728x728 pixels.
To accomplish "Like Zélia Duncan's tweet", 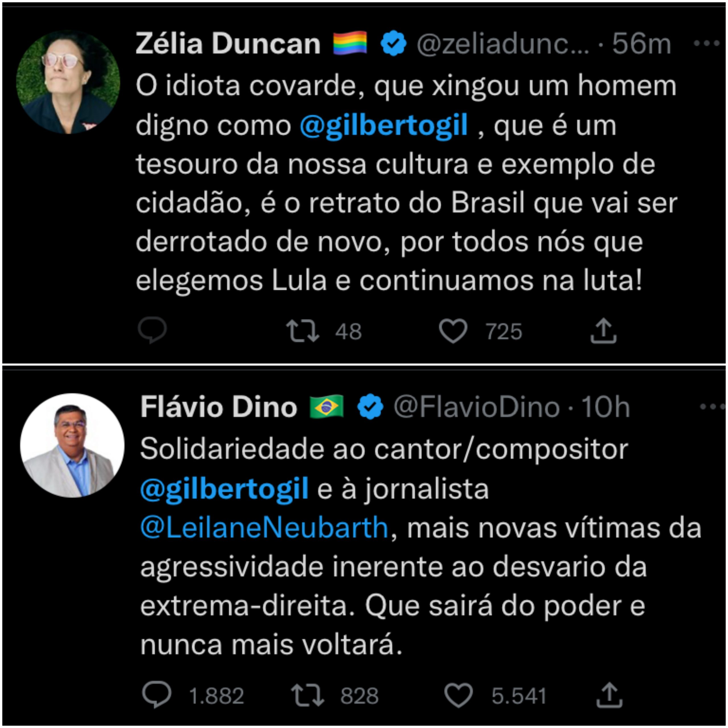I will (453, 331).
